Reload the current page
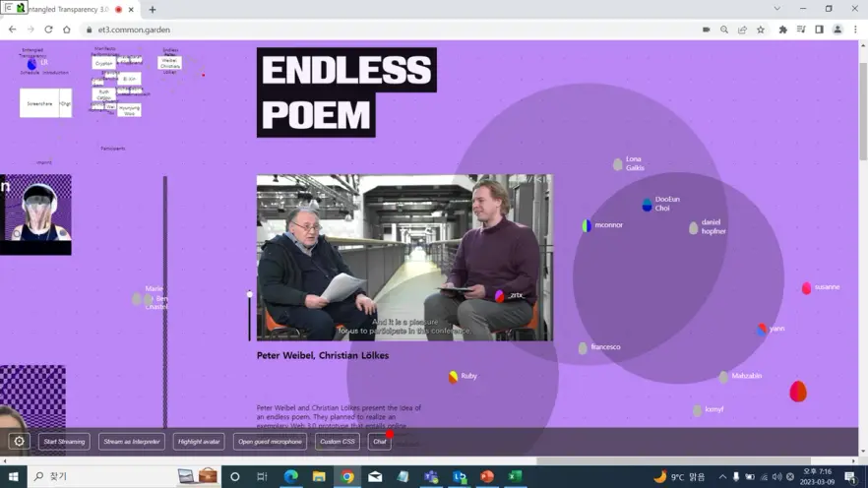The width and height of the screenshot is (868, 488). click(49, 30)
